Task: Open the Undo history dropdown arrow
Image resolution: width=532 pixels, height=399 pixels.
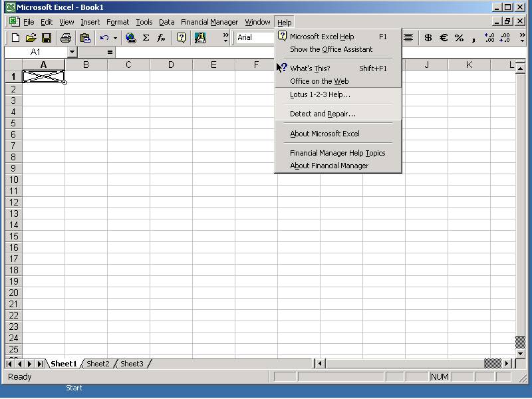Action: point(115,38)
